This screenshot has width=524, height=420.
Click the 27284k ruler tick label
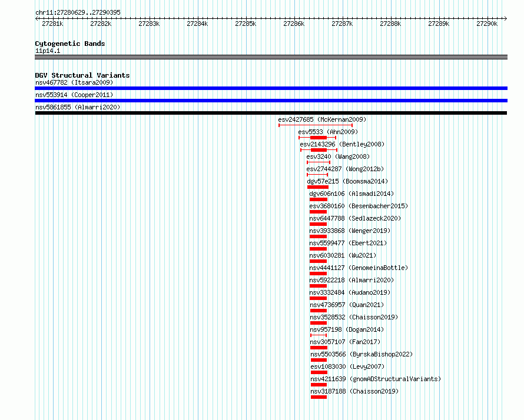(197, 24)
